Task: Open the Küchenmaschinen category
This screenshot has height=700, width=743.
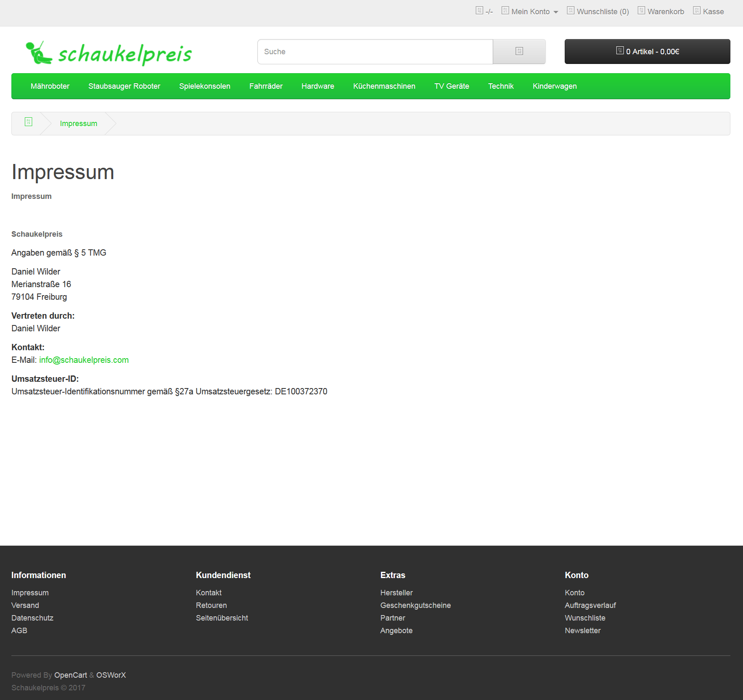Action: [384, 86]
